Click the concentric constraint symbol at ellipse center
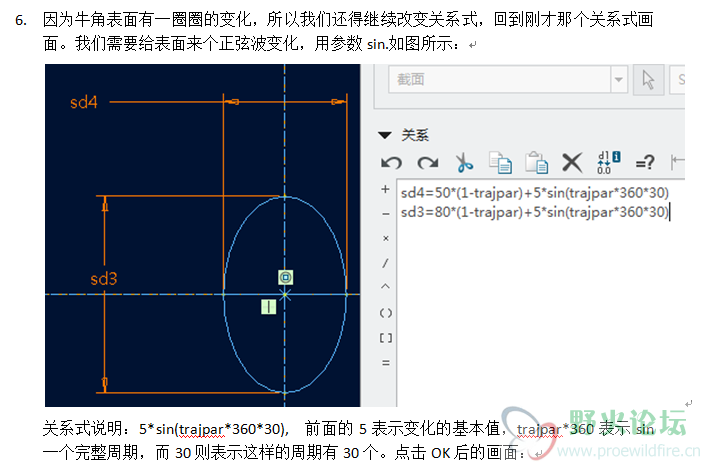710x469 pixels. (x=285, y=278)
